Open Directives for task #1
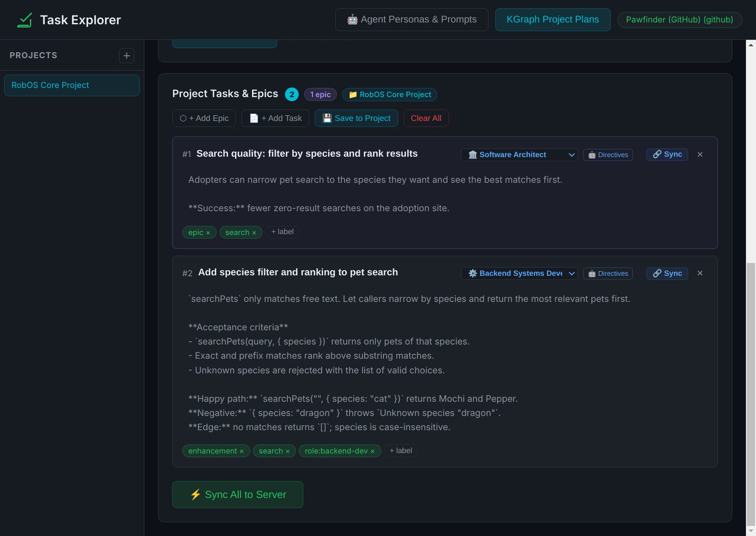 click(x=608, y=155)
